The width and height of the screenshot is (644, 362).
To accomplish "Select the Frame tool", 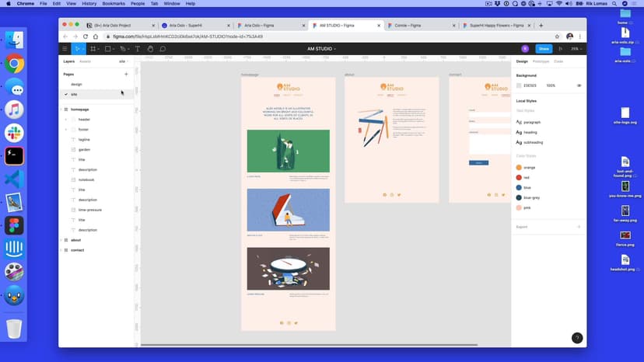I will click(x=93, y=49).
